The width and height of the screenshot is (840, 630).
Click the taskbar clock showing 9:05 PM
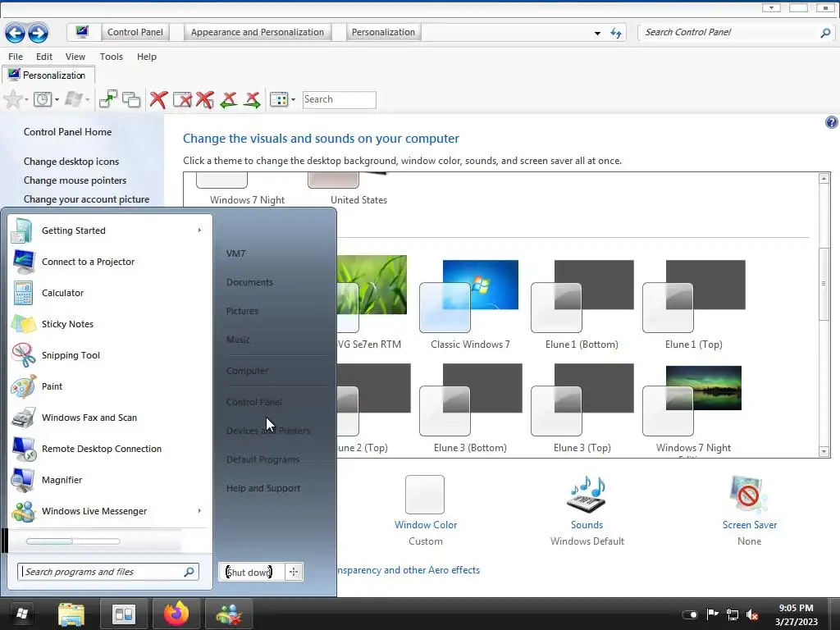click(796, 614)
